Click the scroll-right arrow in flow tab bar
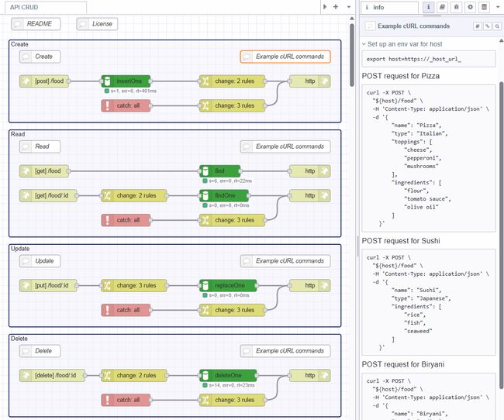 click(324, 7)
